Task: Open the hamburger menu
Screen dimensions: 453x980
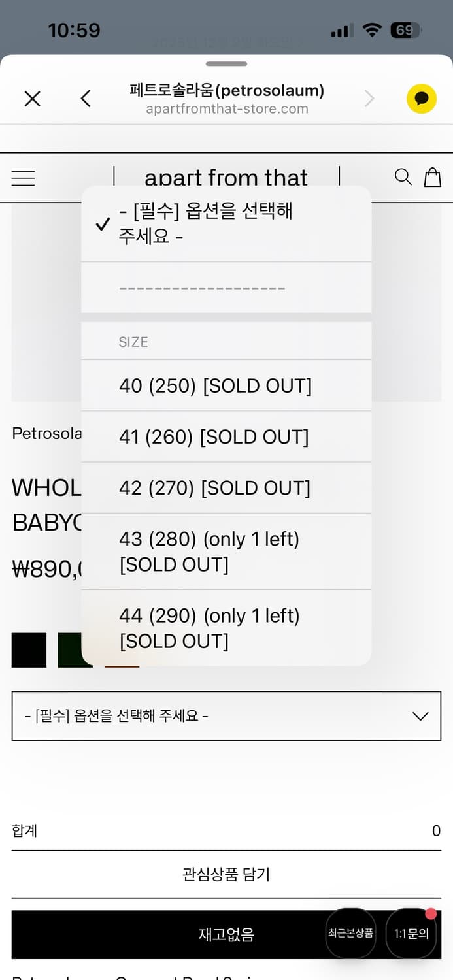Action: (x=24, y=178)
